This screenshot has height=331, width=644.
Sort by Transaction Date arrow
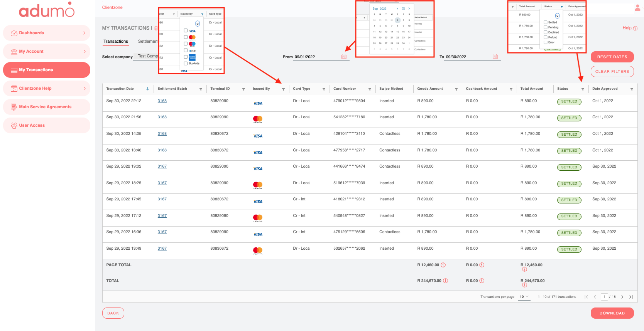tap(147, 89)
